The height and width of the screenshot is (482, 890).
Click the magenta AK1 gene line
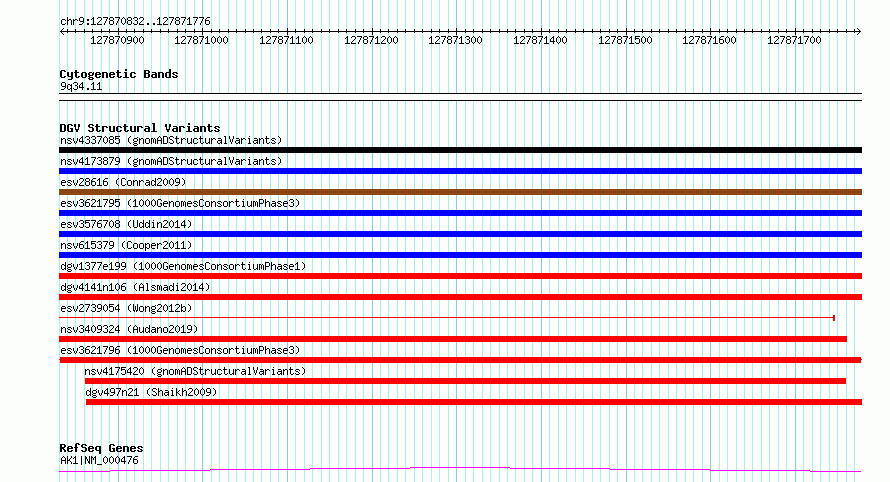(460, 470)
